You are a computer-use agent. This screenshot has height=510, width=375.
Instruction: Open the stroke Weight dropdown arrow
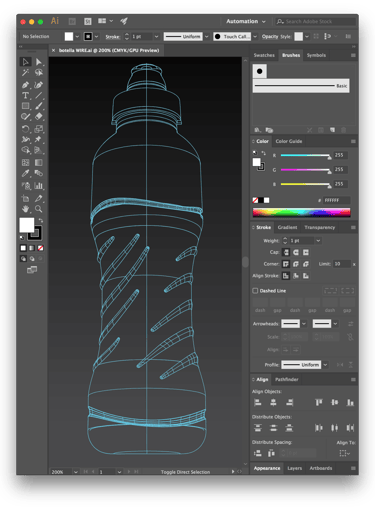[x=318, y=241]
